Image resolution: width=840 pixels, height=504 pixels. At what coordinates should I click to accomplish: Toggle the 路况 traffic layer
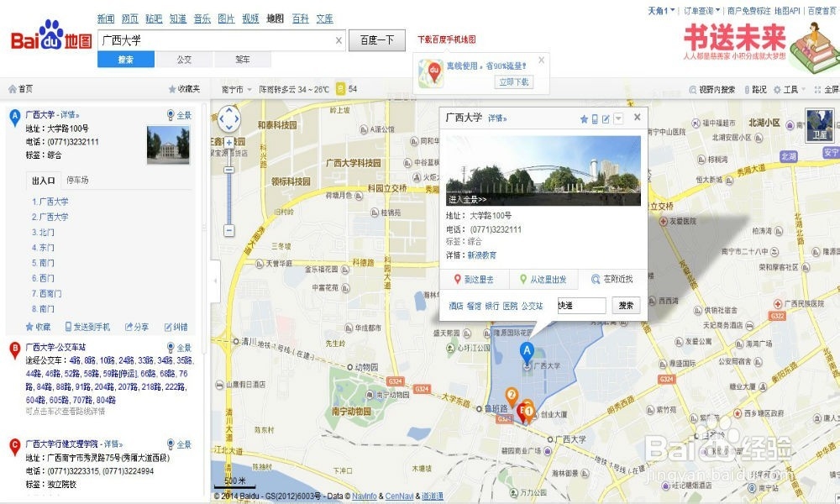point(755,89)
